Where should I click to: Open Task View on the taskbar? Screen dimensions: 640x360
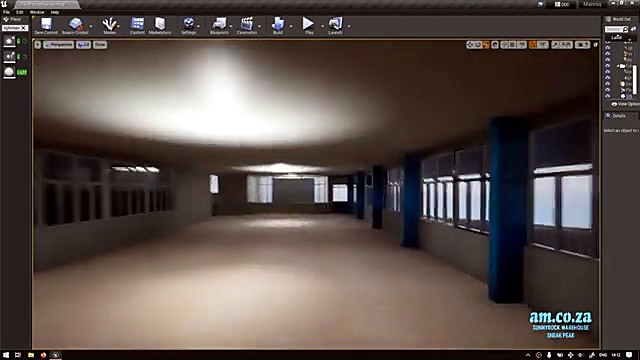coord(18,355)
